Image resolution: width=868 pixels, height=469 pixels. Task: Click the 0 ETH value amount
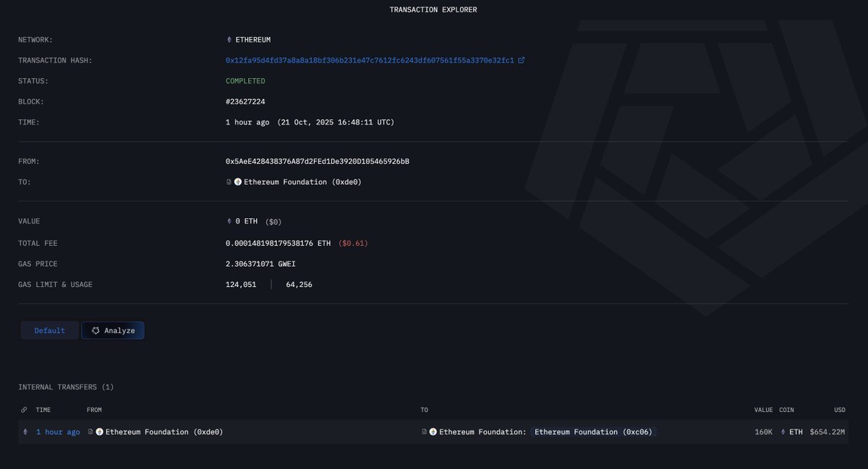pos(246,221)
